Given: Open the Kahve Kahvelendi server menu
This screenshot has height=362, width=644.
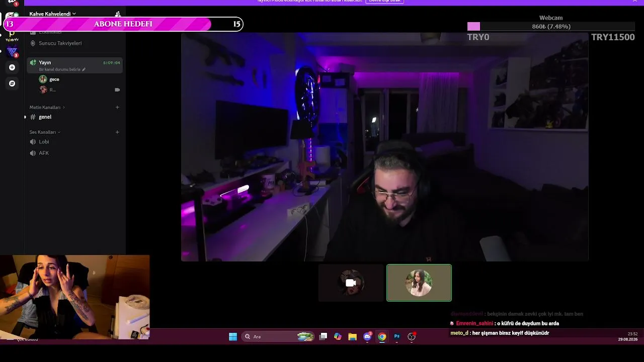Looking at the screenshot, I should tap(52, 14).
